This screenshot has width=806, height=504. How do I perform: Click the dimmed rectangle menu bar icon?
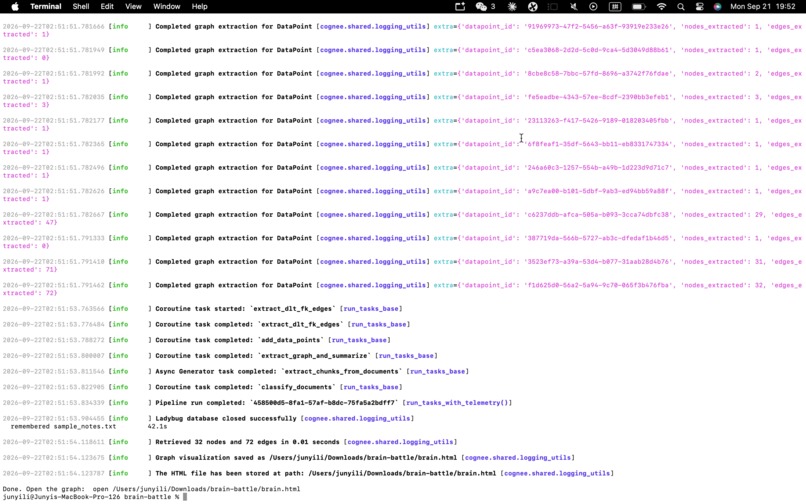553,7
